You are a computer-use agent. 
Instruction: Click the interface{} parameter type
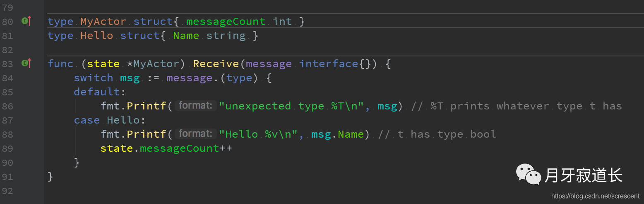click(336, 64)
